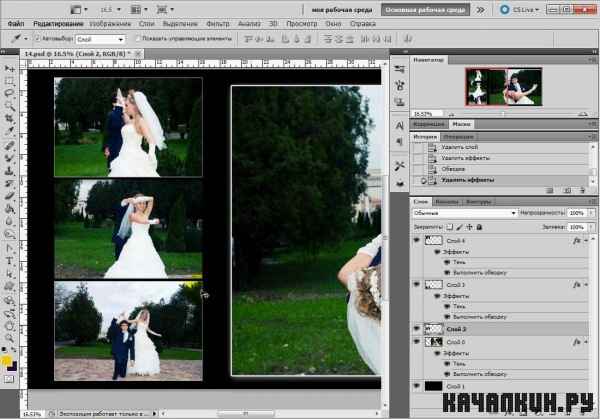Image resolution: width=600 pixels, height=419 pixels.
Task: Select the Eyedropper tool
Action: point(10,131)
